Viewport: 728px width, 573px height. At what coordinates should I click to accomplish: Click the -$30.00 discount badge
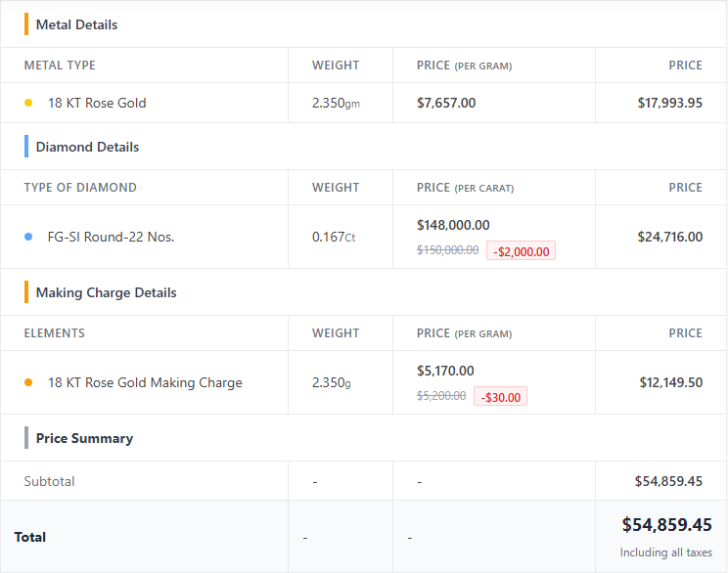tap(501, 397)
